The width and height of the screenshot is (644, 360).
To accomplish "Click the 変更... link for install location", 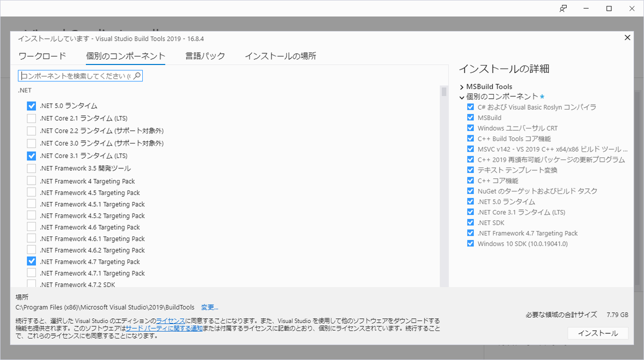I will (210, 307).
